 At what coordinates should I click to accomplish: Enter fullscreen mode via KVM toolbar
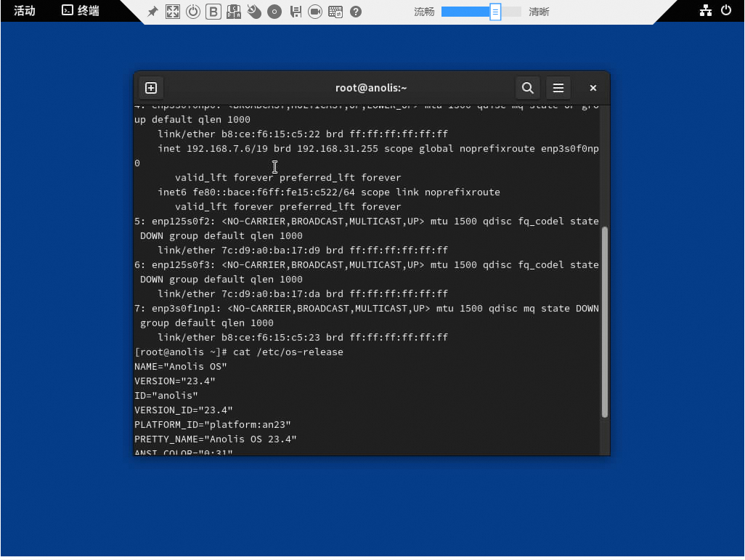click(173, 12)
